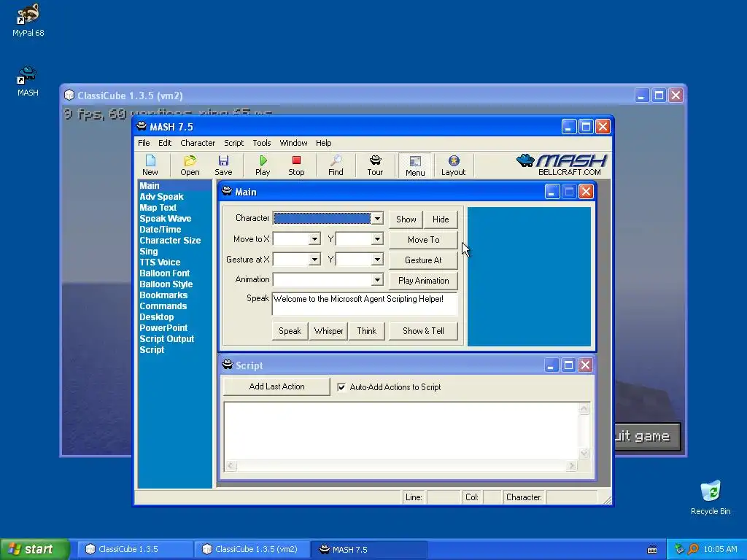Viewport: 747px width, 560px height.
Task: Click the Hide button
Action: point(441,219)
